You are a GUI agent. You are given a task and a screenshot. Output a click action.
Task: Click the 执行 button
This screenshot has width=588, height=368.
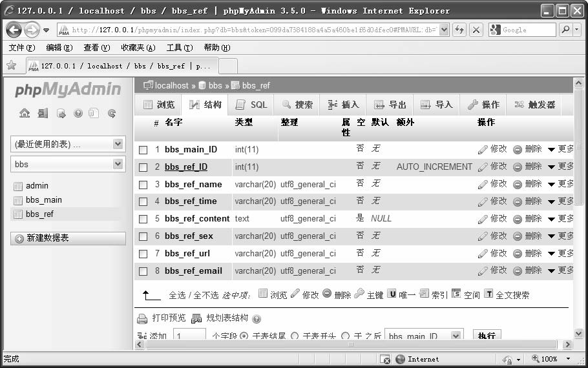pyautogui.click(x=487, y=335)
